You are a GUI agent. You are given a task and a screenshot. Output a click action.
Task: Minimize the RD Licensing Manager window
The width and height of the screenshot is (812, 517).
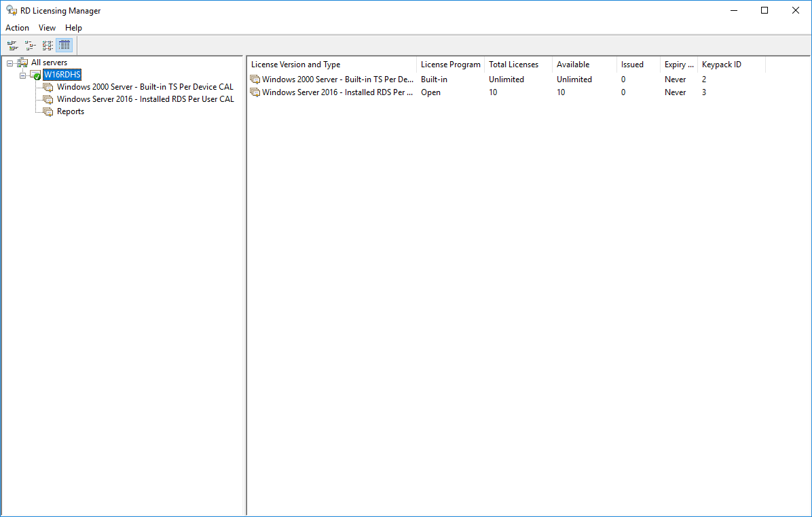[x=734, y=10]
